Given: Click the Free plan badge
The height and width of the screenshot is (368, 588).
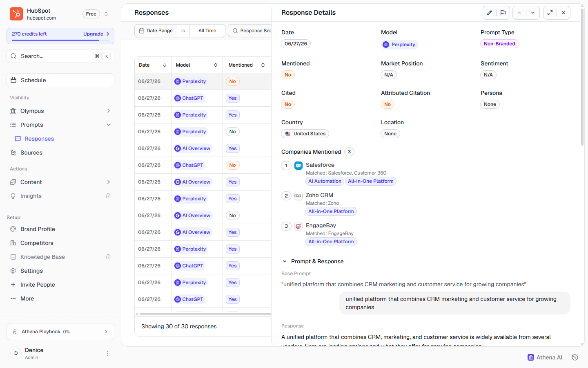Looking at the screenshot, I should 91,14.
